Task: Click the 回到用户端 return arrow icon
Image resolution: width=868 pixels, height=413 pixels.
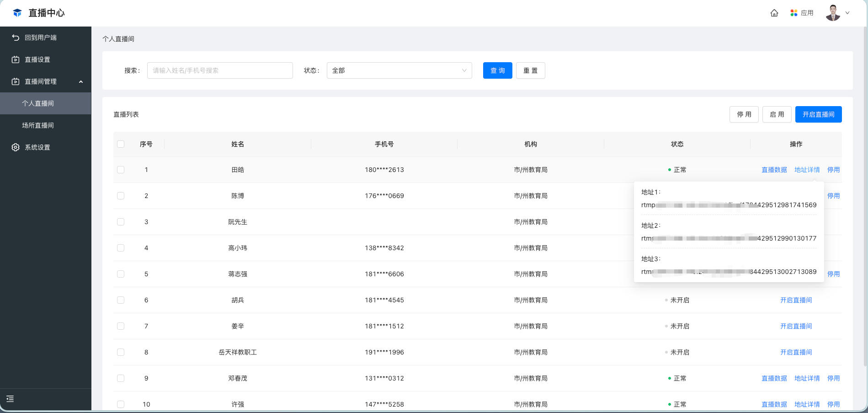Action: tap(16, 38)
